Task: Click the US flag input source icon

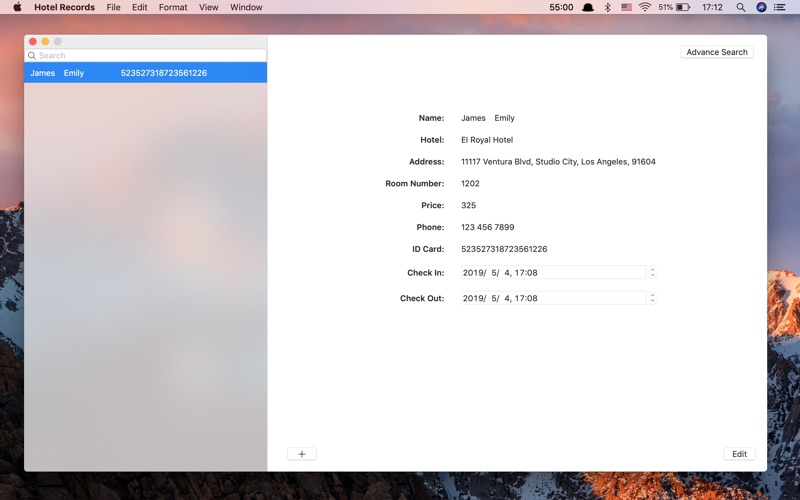Action: tap(627, 7)
